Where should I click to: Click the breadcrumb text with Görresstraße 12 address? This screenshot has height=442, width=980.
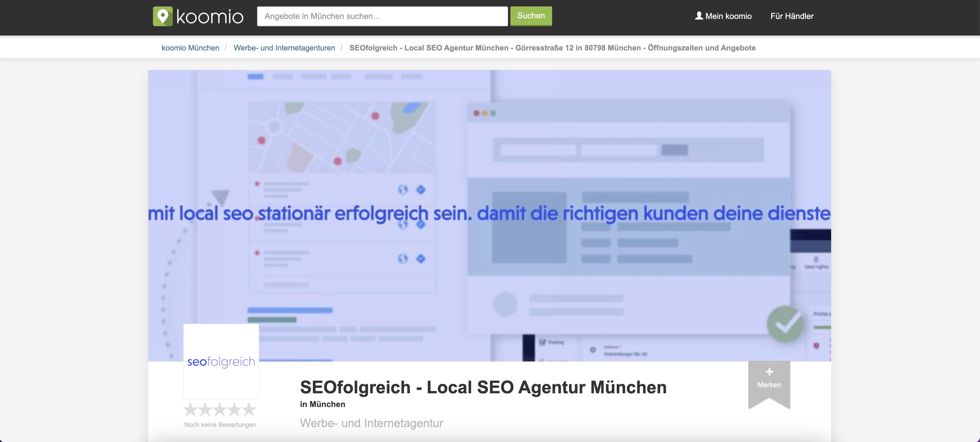pos(552,48)
